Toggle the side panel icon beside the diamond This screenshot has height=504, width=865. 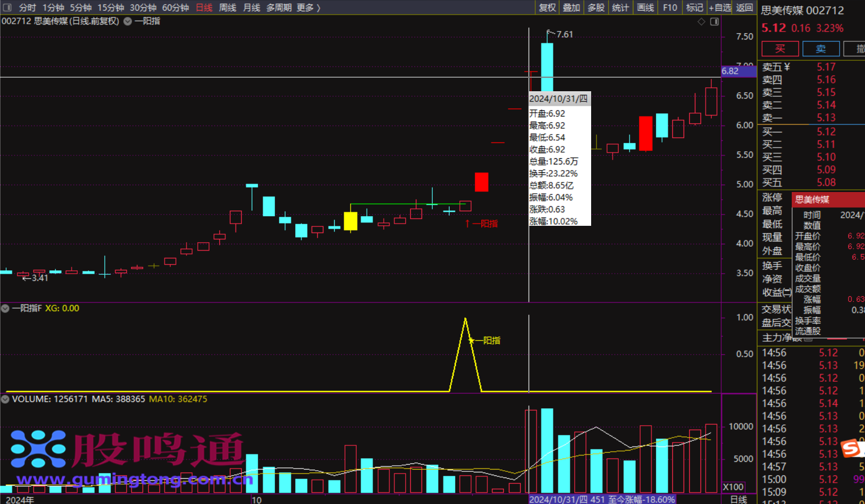coord(715,21)
